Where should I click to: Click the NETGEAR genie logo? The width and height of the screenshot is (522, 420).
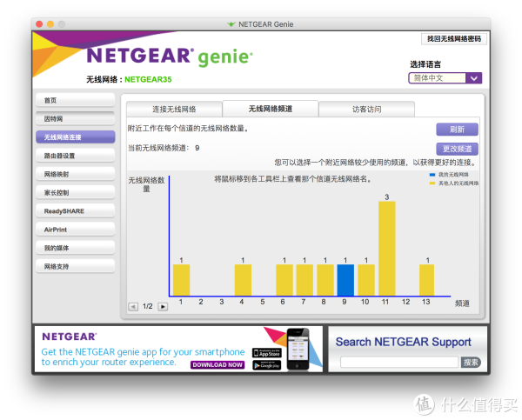(170, 57)
